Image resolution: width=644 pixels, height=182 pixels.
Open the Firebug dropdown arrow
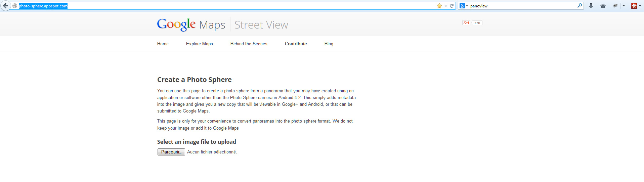tap(624, 6)
